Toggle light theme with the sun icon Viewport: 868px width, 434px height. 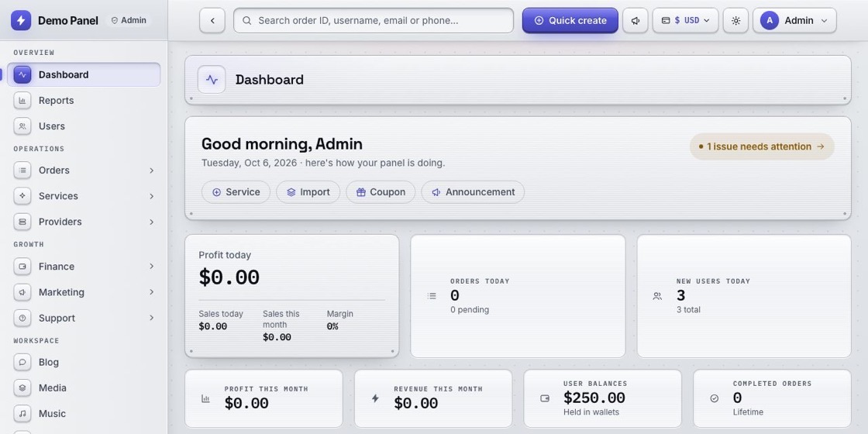735,20
